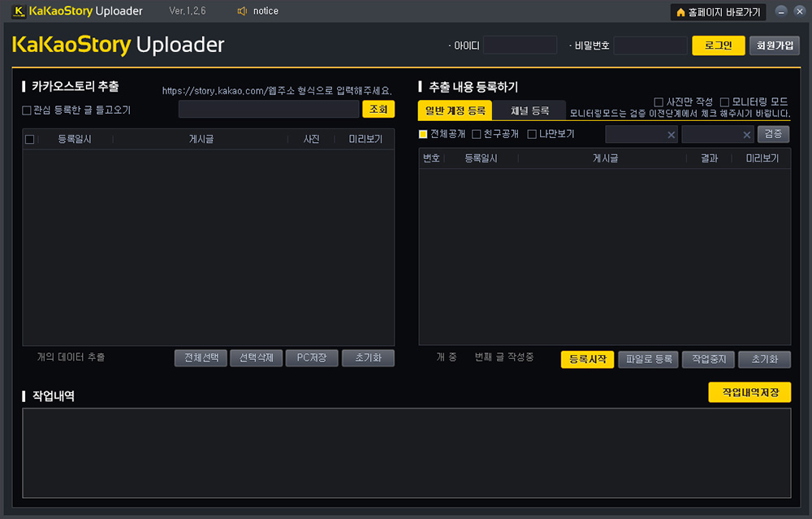Screen dimensions: 812x519
Task: Stop the job with 작업중지
Action: (x=708, y=359)
